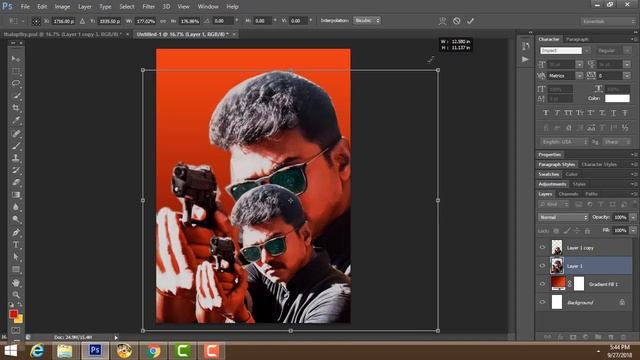640x360 pixels.
Task: Switch to the Paths tab
Action: coord(591,194)
